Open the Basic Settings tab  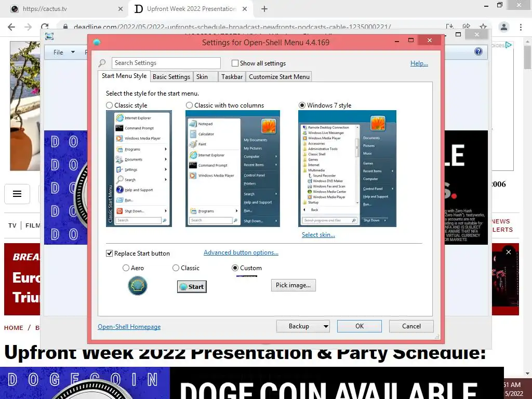pos(171,77)
